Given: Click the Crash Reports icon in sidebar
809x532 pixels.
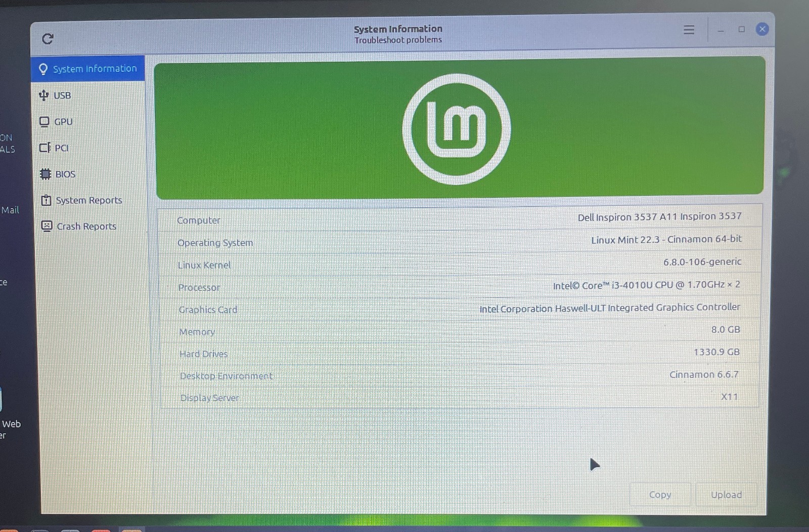Looking at the screenshot, I should (x=47, y=226).
